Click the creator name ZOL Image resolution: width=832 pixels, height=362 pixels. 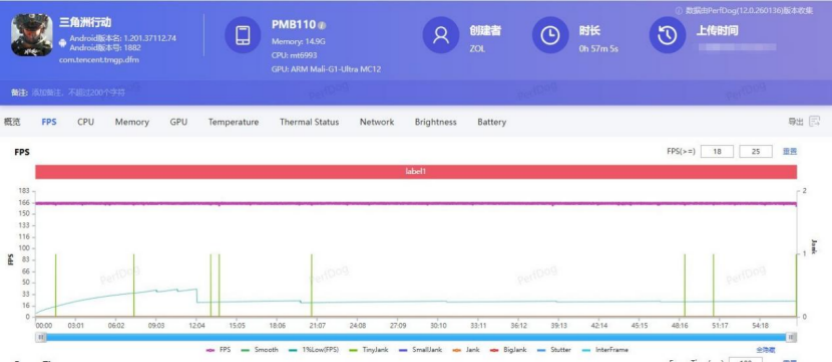pyautogui.click(x=477, y=49)
